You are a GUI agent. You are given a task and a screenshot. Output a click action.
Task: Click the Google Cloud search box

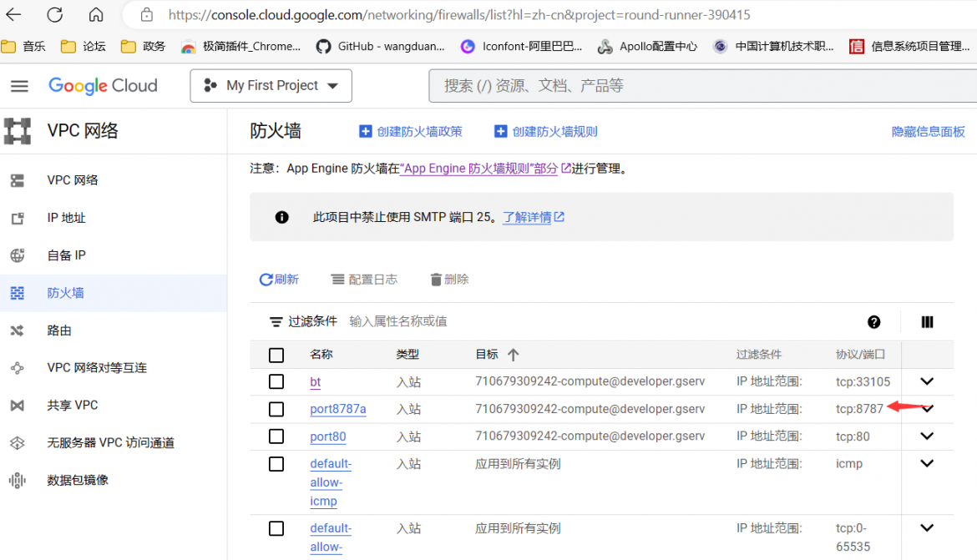coord(703,85)
